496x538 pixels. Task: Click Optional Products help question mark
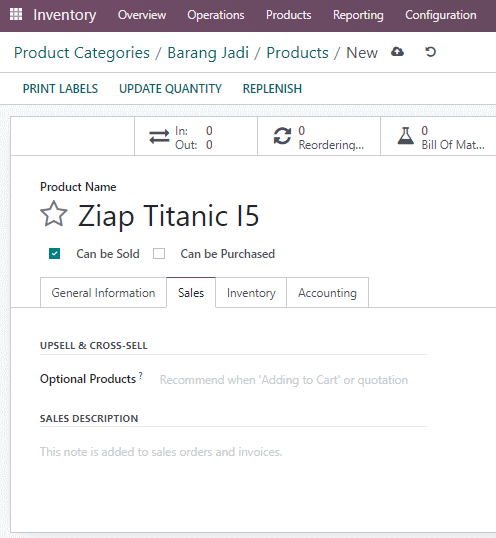coord(141,375)
